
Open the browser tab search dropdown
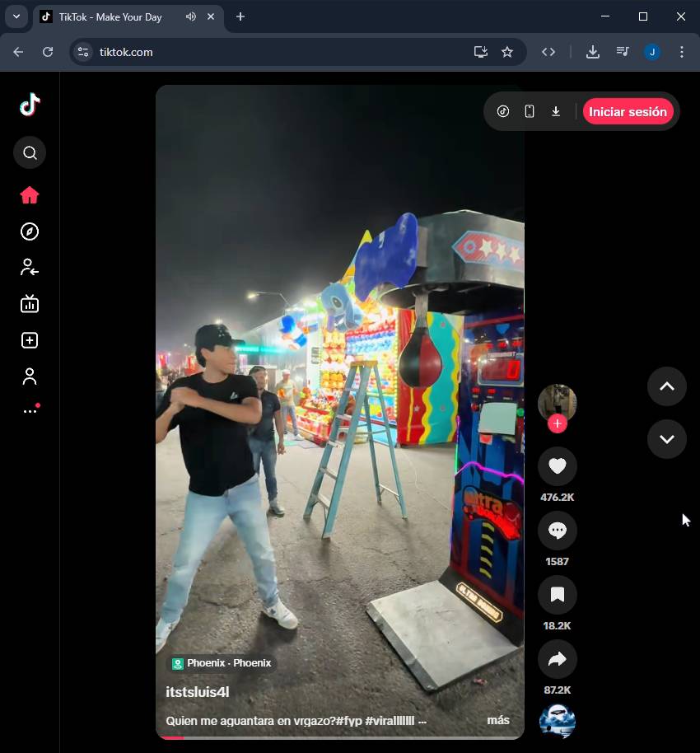click(16, 16)
